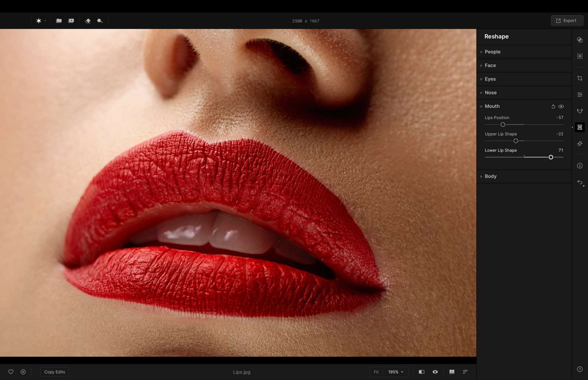This screenshot has width=588, height=380.
Task: Click the add image stack icon
Action: click(71, 21)
